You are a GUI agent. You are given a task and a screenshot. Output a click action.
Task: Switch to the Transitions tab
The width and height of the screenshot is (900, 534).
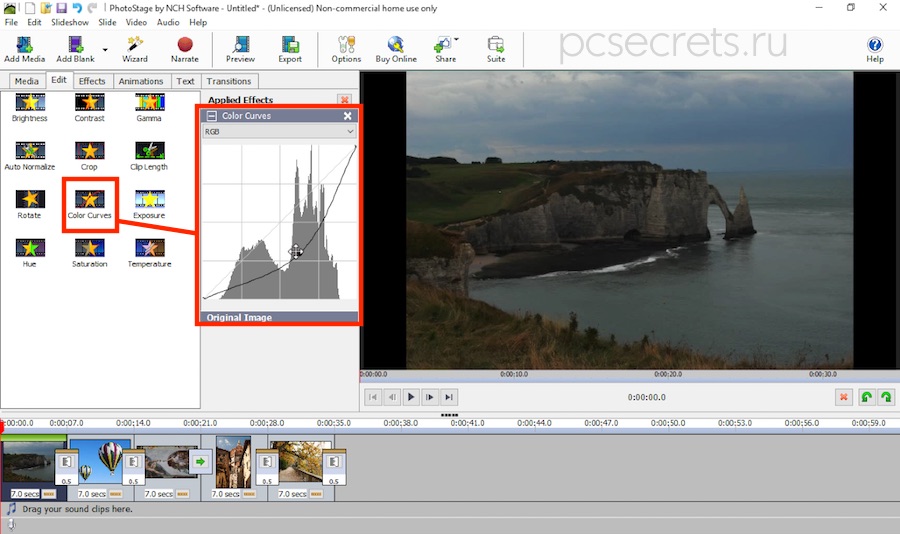click(x=229, y=81)
